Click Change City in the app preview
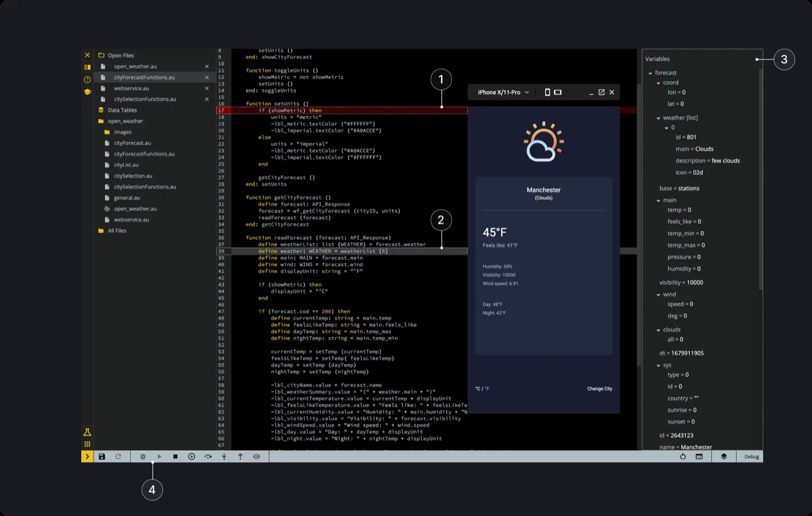Screen dimensions: 812x516 point(600,389)
